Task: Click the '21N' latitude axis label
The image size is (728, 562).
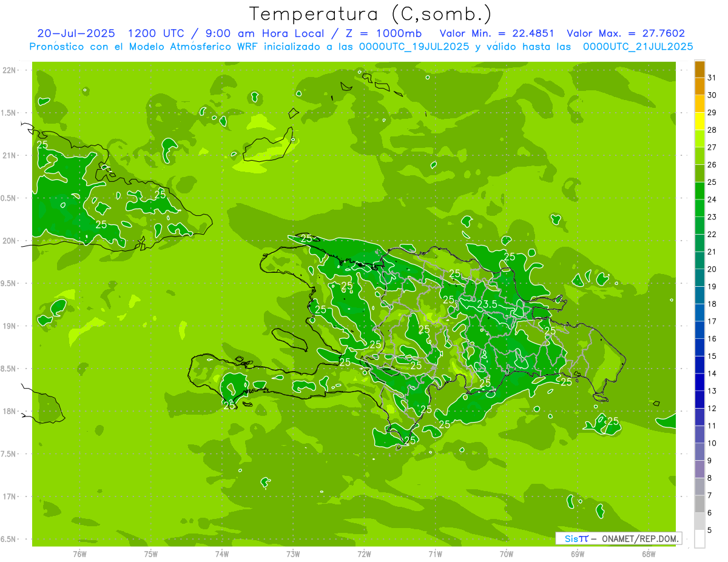Action: tap(9, 155)
